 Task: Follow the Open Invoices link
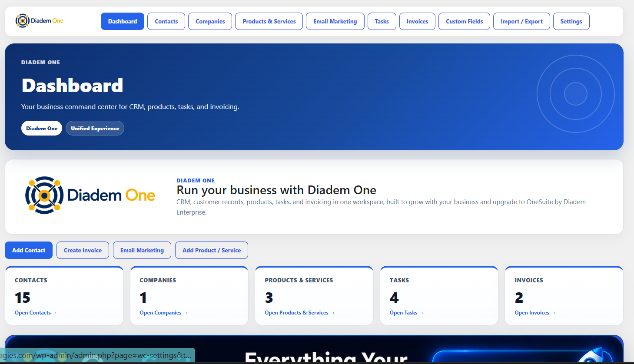point(535,313)
